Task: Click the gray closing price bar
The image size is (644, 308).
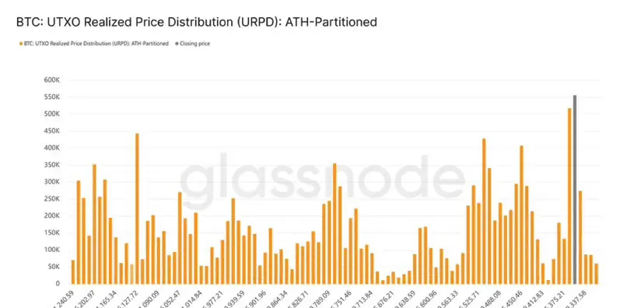Action: (575, 189)
